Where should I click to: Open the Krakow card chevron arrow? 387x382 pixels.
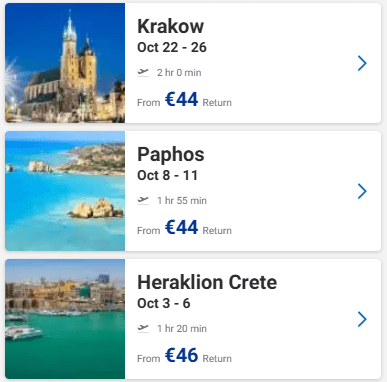362,63
